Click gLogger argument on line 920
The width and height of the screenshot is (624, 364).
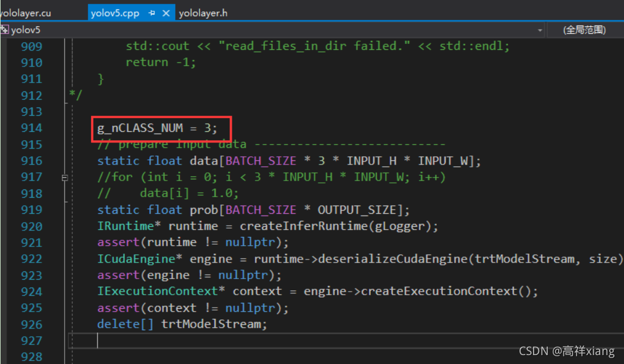pos(399,226)
